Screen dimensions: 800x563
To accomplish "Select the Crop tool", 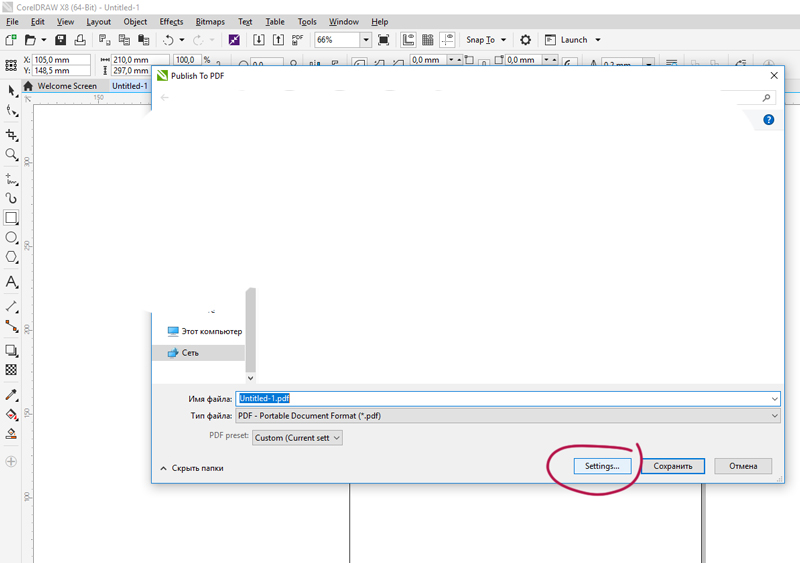I will (11, 135).
